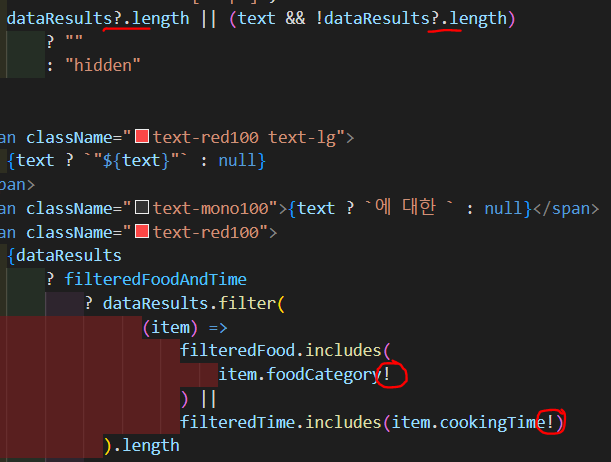Screen dimensions: 611x462
Task: Click the filteredFoodAndTime identifier
Action: [155, 279]
